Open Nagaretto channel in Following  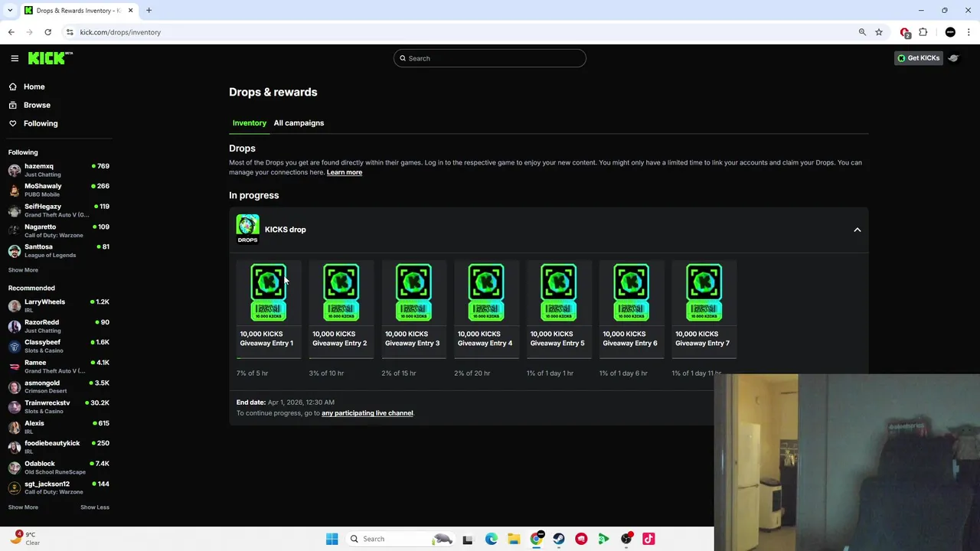click(x=58, y=230)
